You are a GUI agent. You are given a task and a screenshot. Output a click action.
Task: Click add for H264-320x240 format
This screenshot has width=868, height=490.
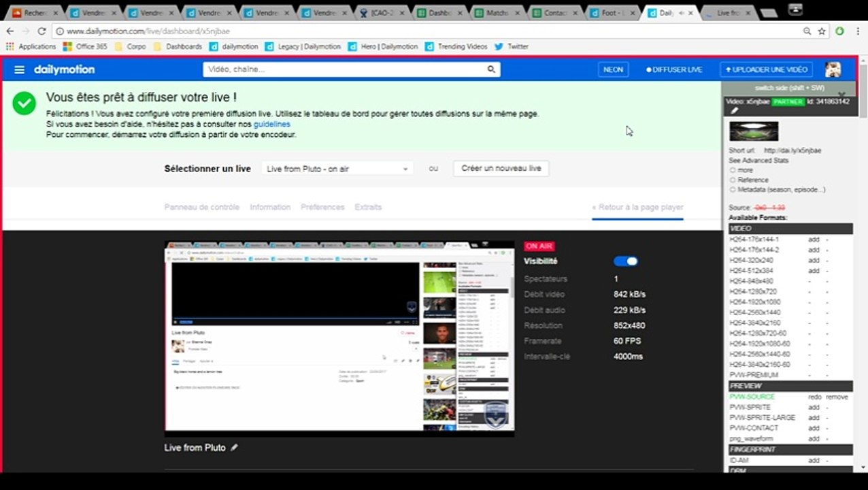point(814,260)
